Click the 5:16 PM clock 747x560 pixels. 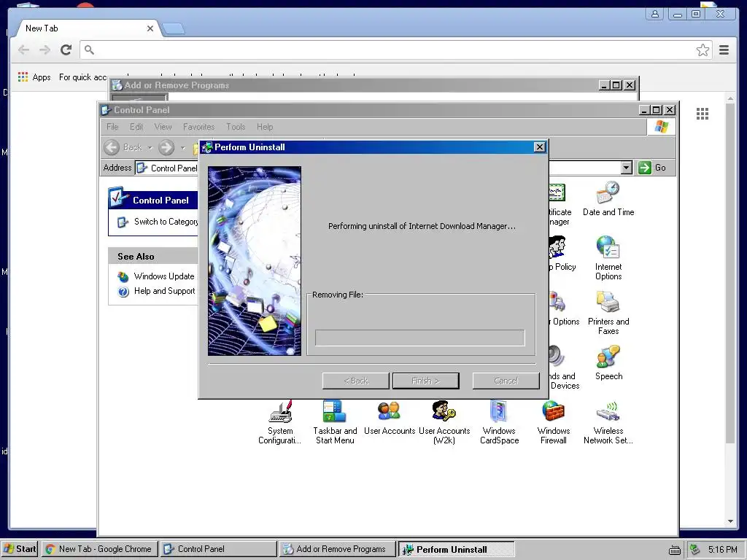tap(723, 550)
